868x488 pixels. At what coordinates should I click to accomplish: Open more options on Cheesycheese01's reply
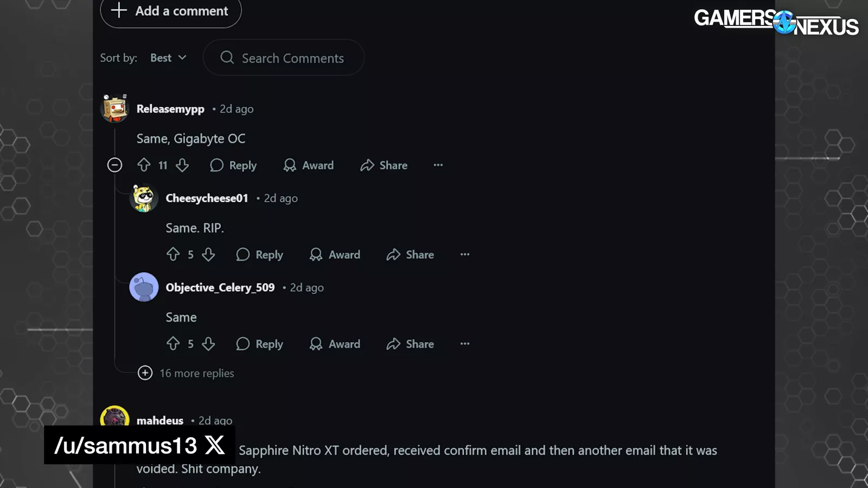pos(465,254)
